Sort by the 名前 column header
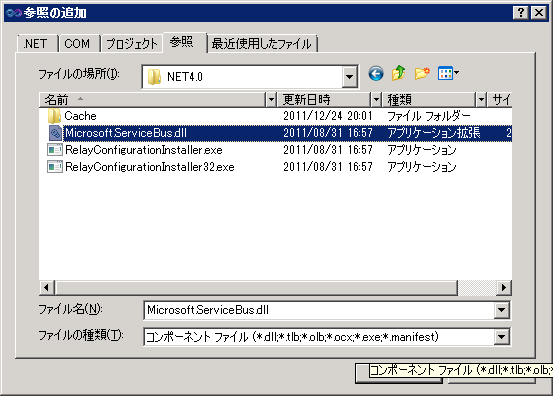Viewport: 553px width, 396px height. [x=152, y=100]
